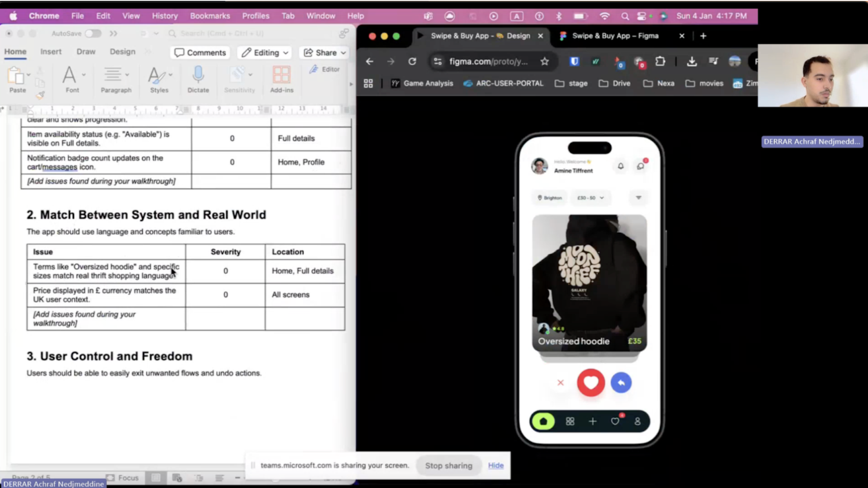Image resolution: width=868 pixels, height=488 pixels.
Task: Switch to the Insert ribbon tab
Action: tap(51, 51)
